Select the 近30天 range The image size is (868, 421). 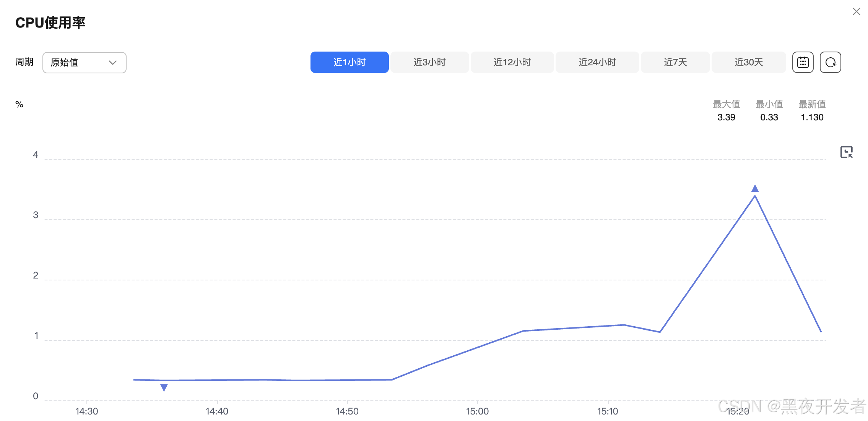[749, 62]
